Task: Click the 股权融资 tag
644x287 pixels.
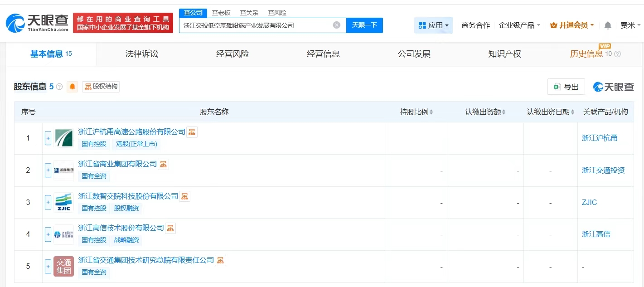Action: point(126,208)
